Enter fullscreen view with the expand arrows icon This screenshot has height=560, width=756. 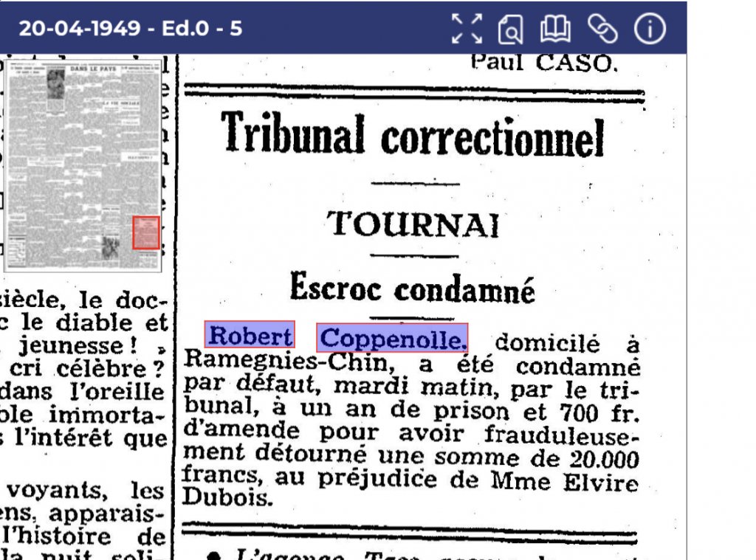[467, 29]
